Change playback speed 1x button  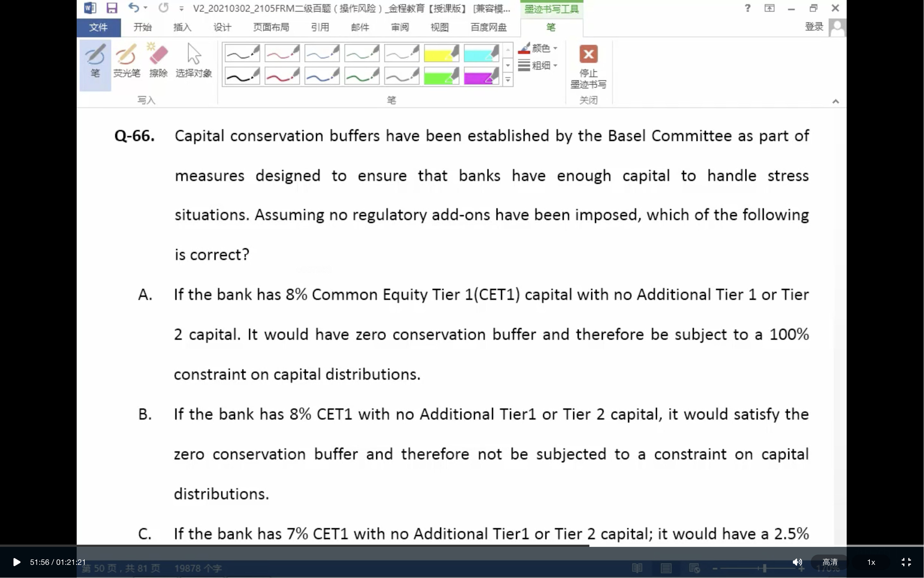point(871,562)
